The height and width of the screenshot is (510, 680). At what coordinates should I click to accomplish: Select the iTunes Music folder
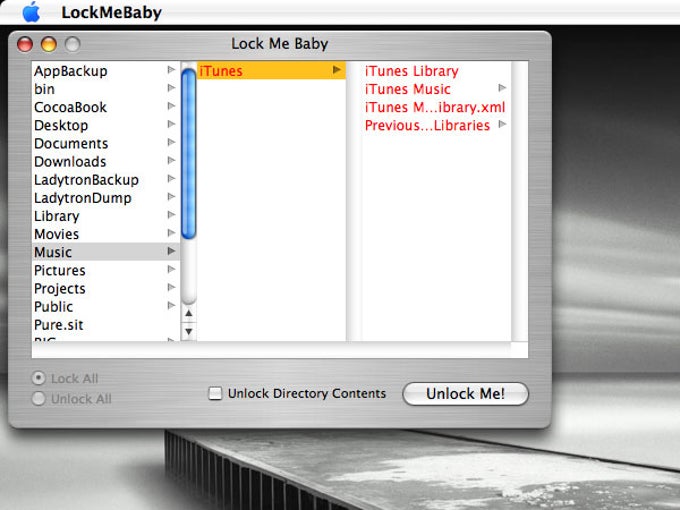pyautogui.click(x=437, y=89)
